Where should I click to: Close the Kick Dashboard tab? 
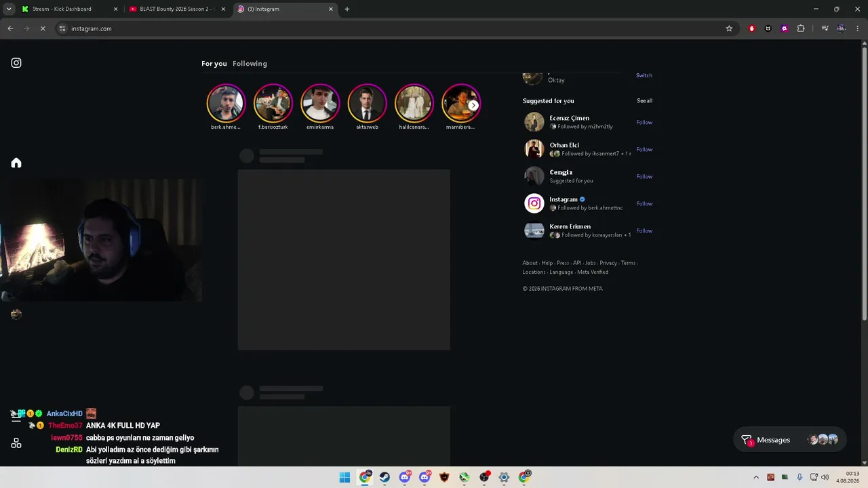pyautogui.click(x=115, y=9)
